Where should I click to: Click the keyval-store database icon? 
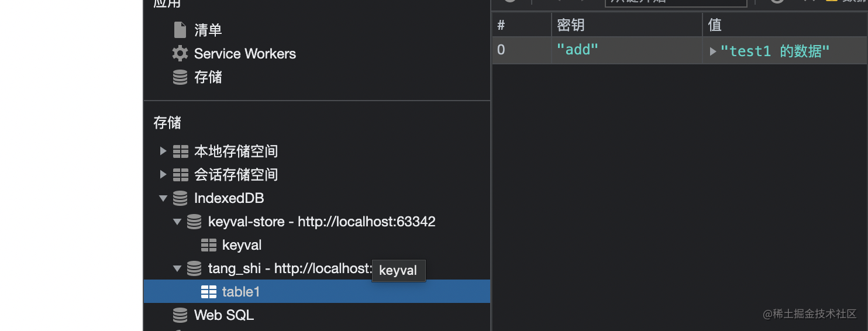coord(194,222)
